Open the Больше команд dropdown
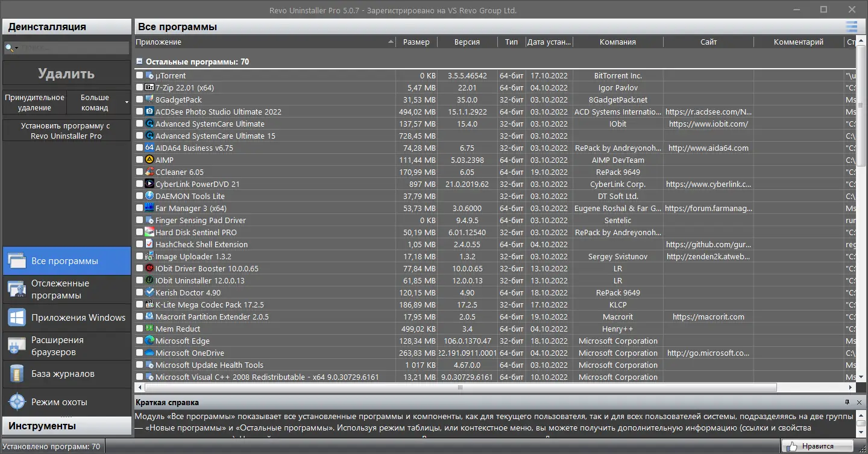 pyautogui.click(x=99, y=102)
